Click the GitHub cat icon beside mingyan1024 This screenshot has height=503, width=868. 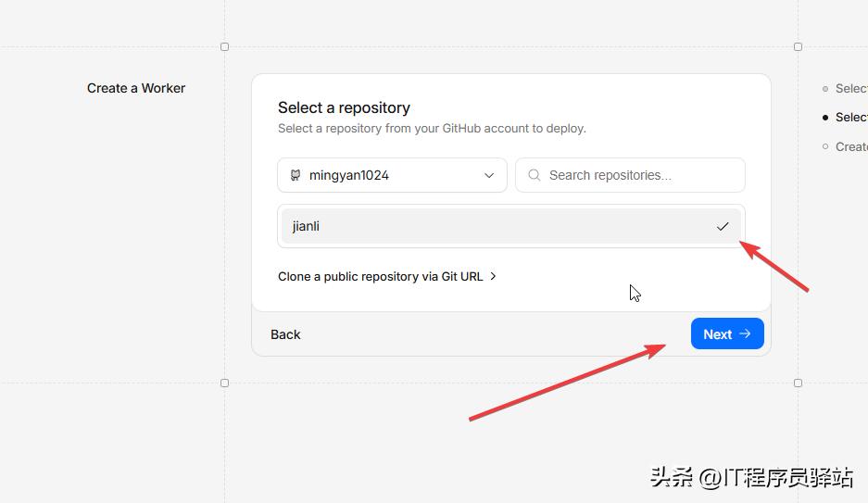[x=296, y=175]
